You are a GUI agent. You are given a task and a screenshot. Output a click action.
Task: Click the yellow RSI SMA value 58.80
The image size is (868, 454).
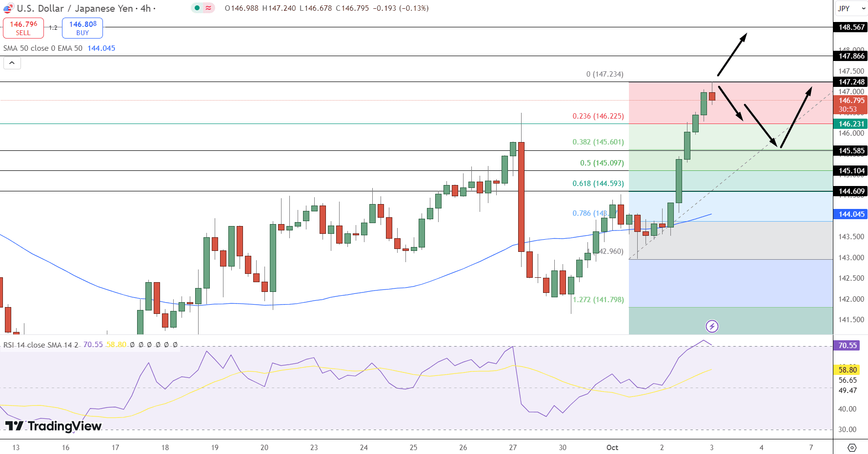coord(116,345)
